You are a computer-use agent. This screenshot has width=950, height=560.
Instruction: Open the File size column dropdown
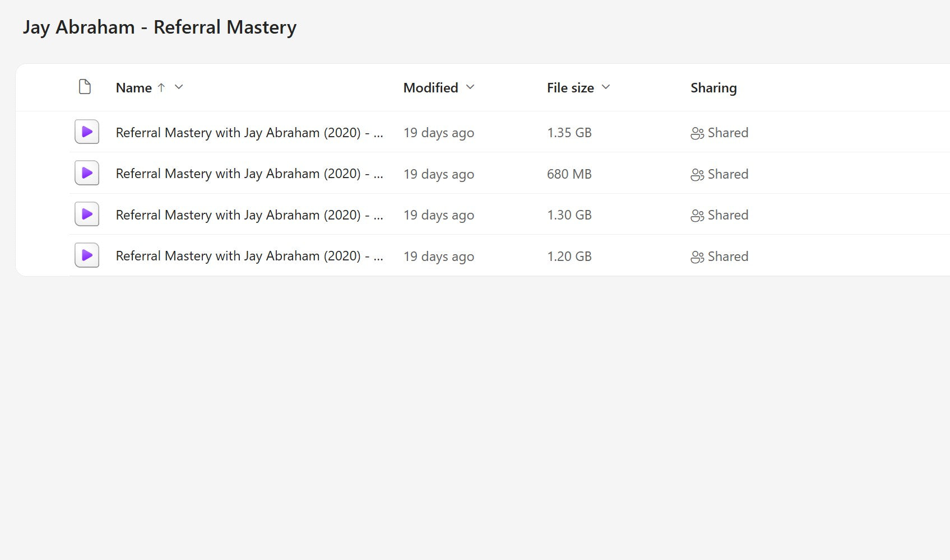(605, 87)
